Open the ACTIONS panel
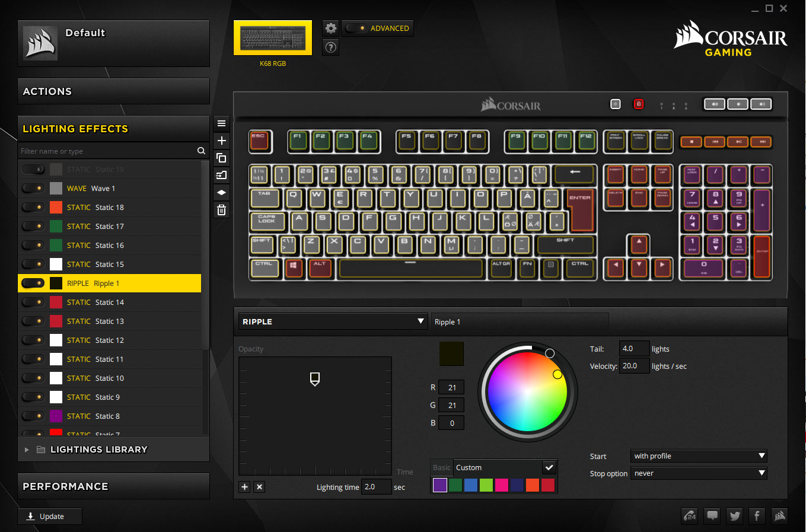 [113, 91]
